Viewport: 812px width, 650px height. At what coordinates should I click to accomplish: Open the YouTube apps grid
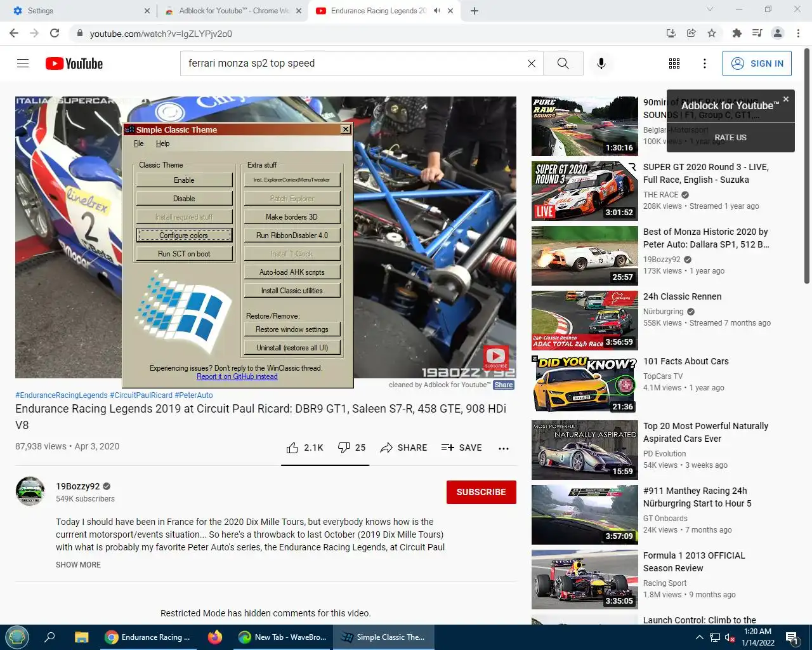click(x=674, y=63)
